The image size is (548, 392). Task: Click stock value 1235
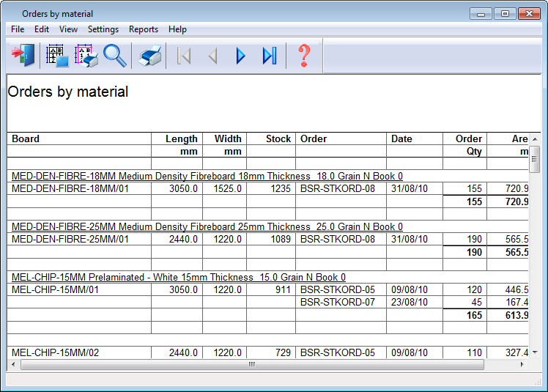281,189
